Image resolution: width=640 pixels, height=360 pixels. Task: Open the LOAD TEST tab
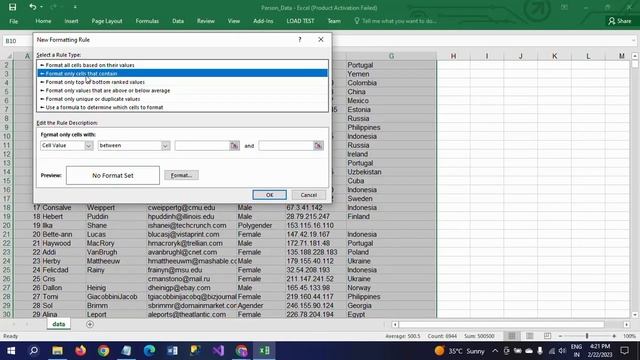(x=300, y=21)
